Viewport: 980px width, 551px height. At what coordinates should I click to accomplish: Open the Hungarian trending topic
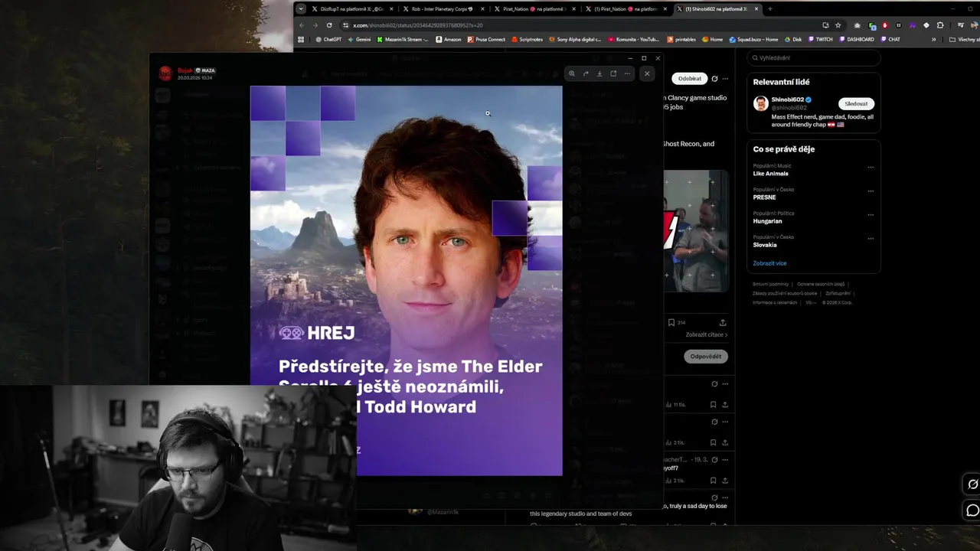[x=767, y=221]
